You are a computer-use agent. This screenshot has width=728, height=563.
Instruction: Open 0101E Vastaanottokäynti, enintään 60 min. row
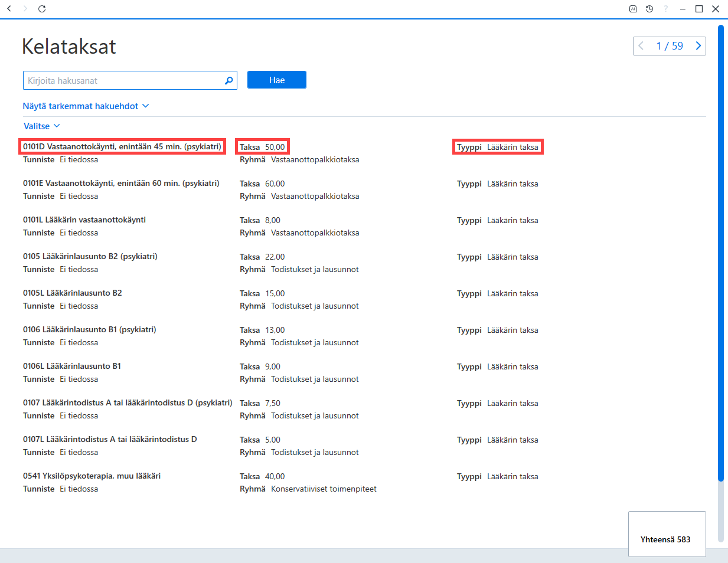[x=121, y=184]
